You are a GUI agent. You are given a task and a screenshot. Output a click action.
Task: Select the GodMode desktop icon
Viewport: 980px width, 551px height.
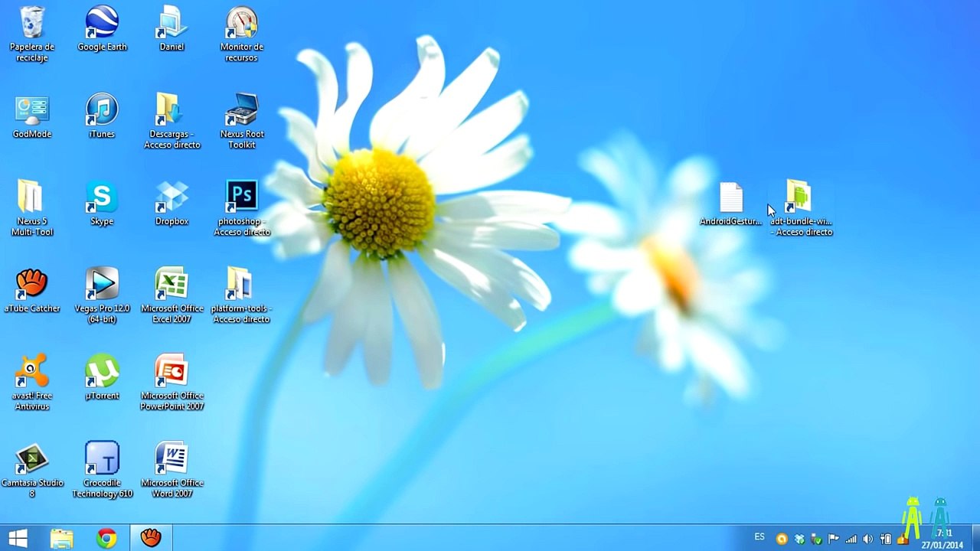click(x=31, y=116)
